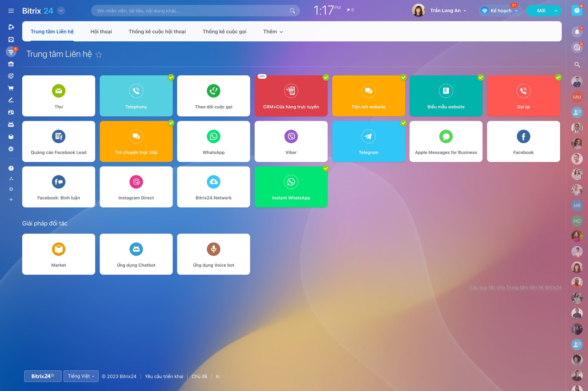Open the Bitrix 24 logo dropdown arrow
Viewport: 588px width, 391px height.
(x=61, y=11)
